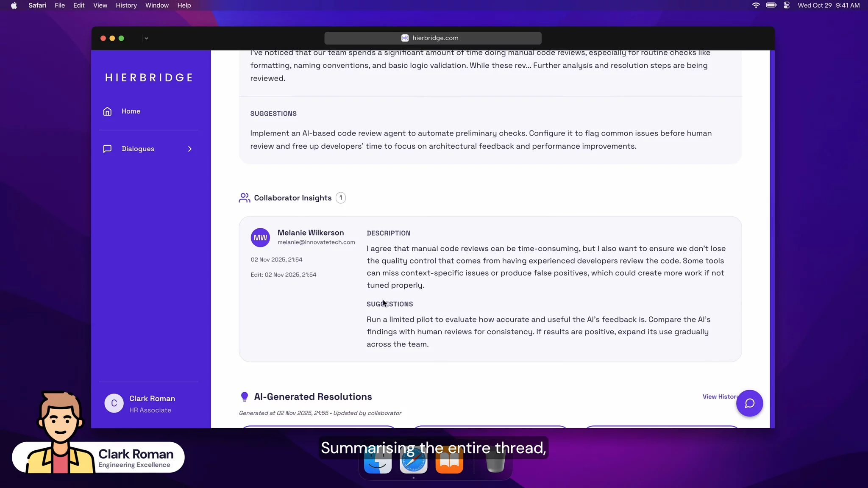Open Safari tab group dropdown arrow
The image size is (868, 488).
coord(146,38)
